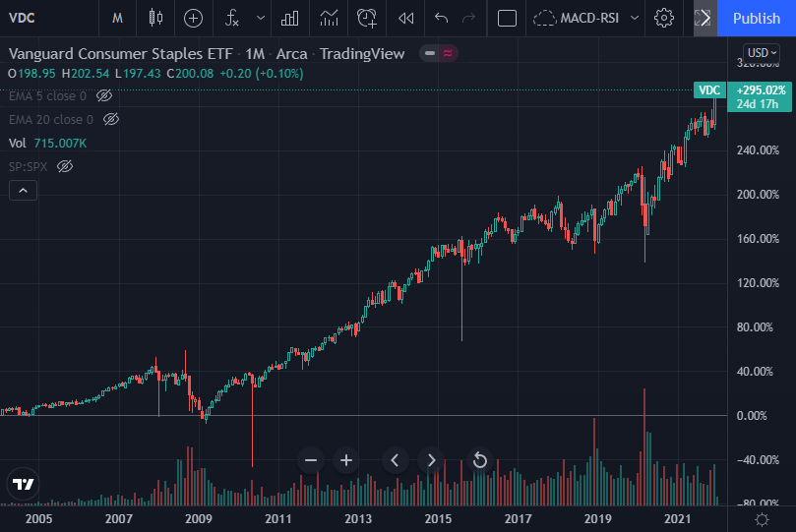Start bar replay with rewind icon
Screen dimensions: 796x532
click(x=406, y=19)
